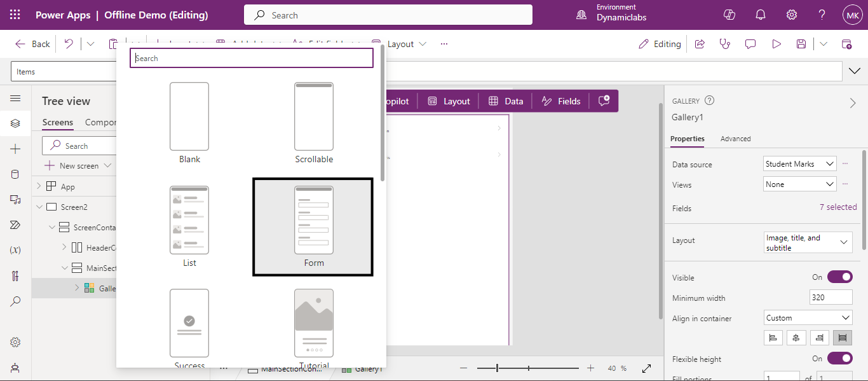Select the Screens tab in Tree view
This screenshot has height=381, width=868.
click(x=57, y=123)
